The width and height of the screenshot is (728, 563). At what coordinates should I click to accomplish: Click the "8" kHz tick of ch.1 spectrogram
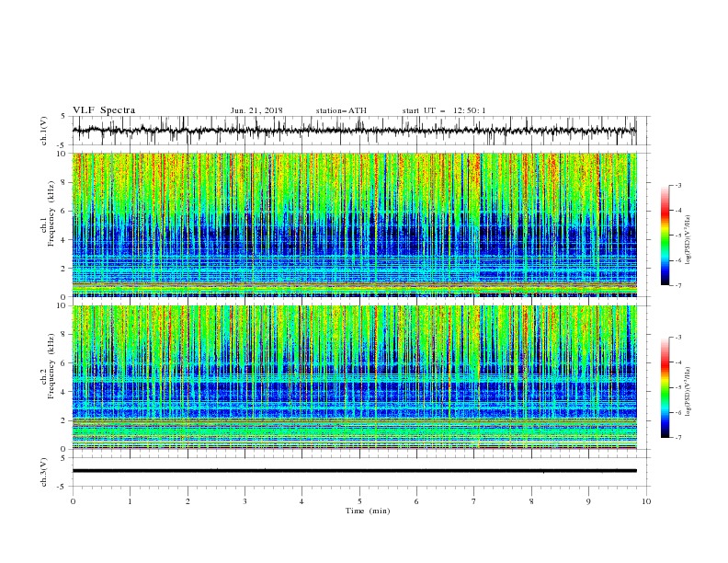(64, 182)
